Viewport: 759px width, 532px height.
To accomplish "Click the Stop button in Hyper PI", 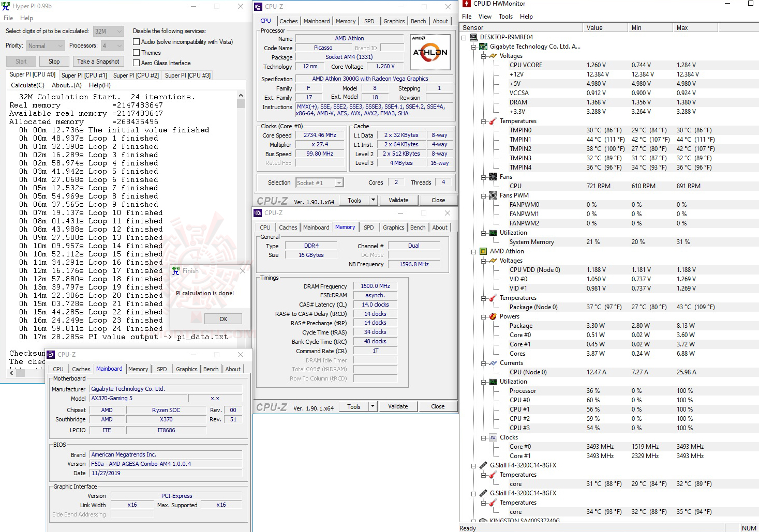I will click(54, 62).
